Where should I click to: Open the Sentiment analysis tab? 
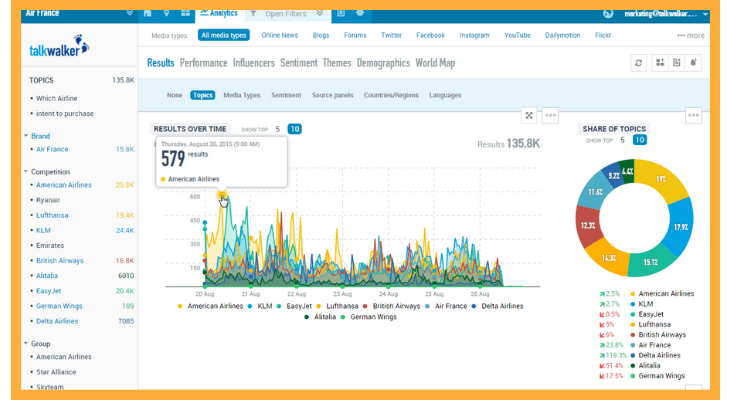point(298,63)
